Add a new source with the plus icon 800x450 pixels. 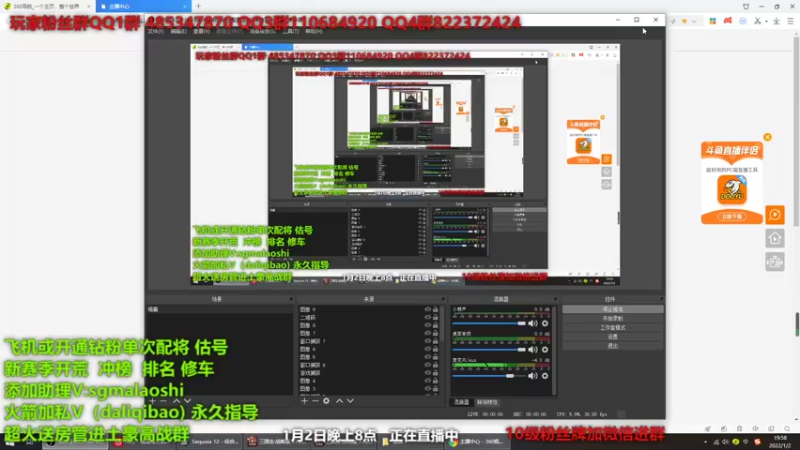pyautogui.click(x=305, y=401)
